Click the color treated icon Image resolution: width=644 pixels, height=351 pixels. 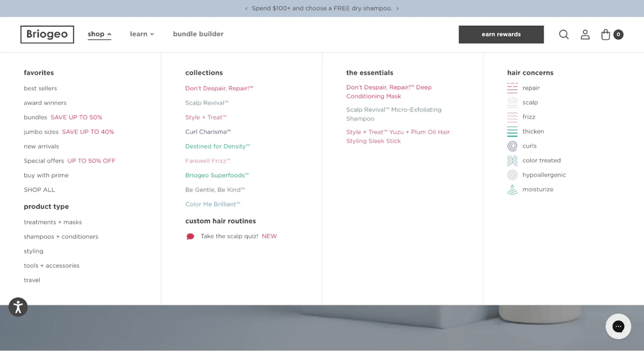512,160
